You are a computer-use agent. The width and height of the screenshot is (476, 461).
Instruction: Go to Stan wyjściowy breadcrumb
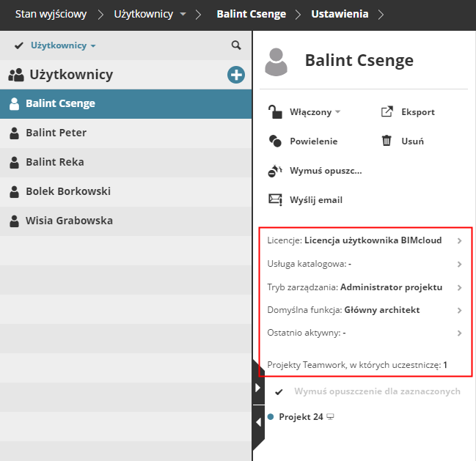click(x=51, y=14)
